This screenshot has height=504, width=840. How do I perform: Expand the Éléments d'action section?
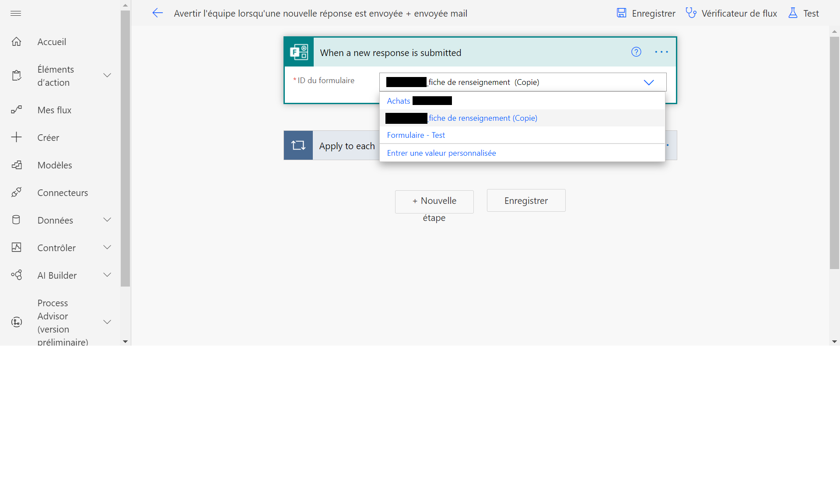tap(107, 75)
